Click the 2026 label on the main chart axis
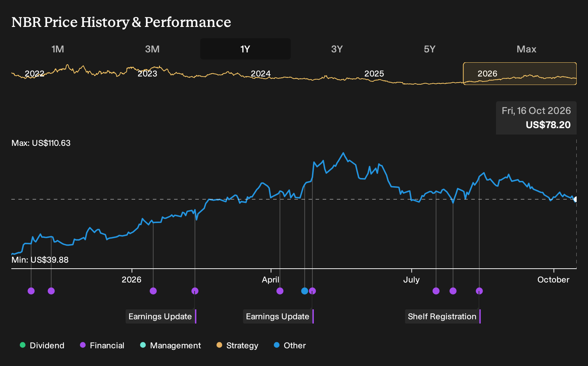The height and width of the screenshot is (366, 588). tap(132, 280)
